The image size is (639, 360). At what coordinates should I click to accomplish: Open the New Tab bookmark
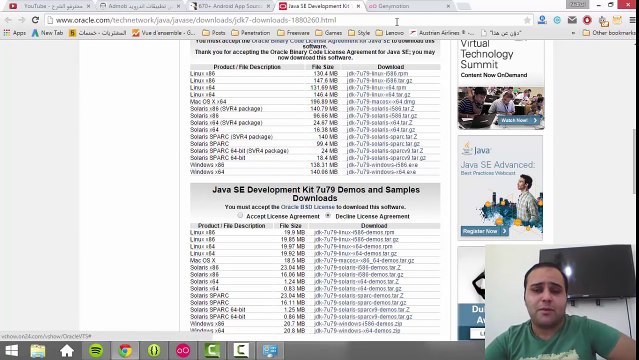pyautogui.click(x=48, y=33)
